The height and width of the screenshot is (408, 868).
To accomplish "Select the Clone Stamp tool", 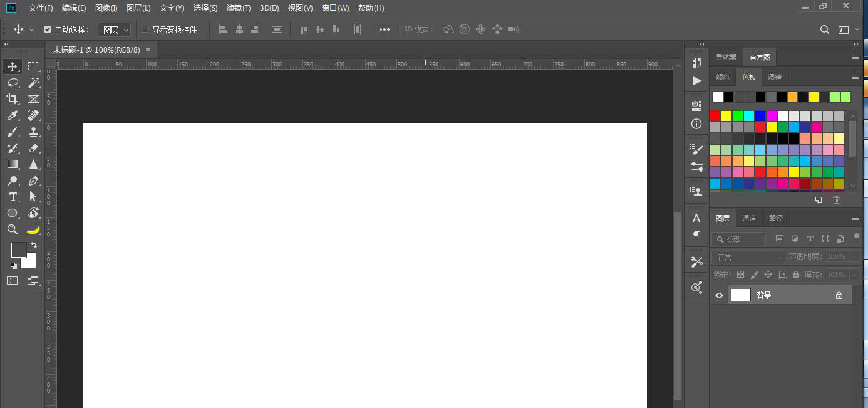I will (x=33, y=132).
